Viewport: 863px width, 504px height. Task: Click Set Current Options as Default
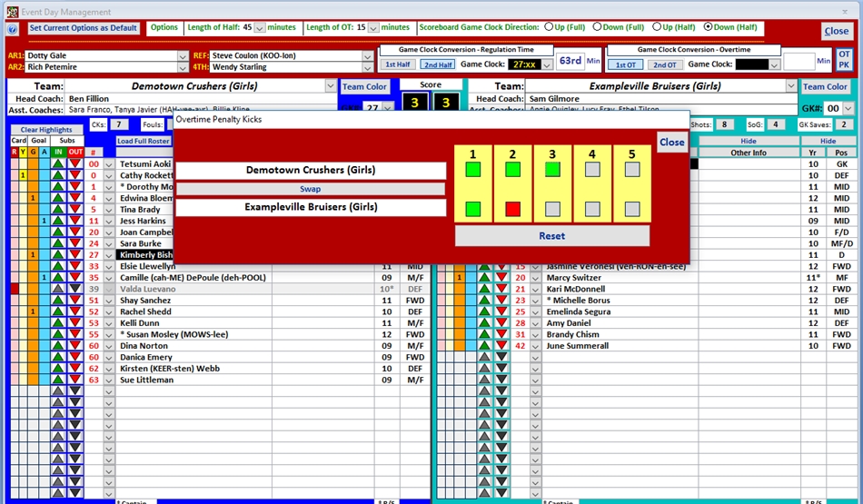[83, 27]
